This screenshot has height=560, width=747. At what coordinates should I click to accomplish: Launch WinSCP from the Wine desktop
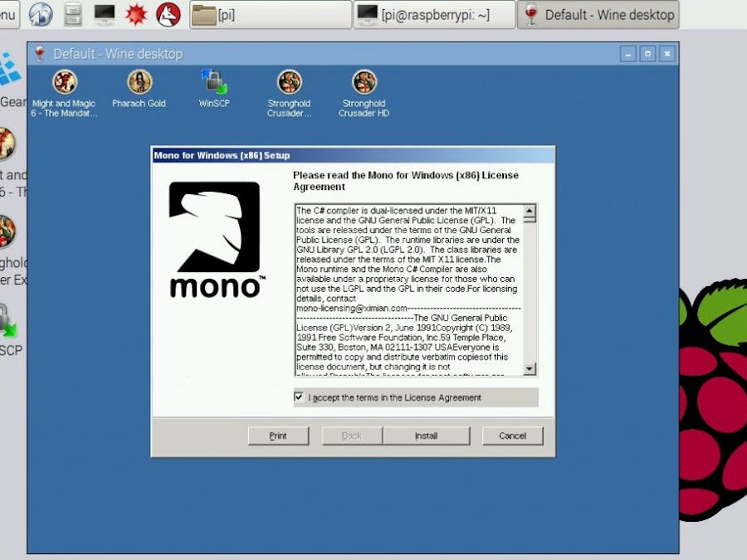tap(214, 83)
